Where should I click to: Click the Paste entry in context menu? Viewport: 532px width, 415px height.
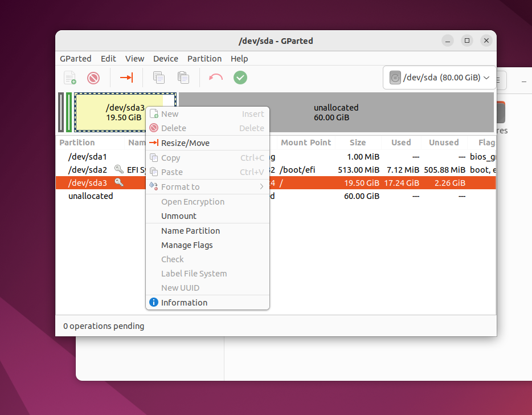click(x=208, y=172)
